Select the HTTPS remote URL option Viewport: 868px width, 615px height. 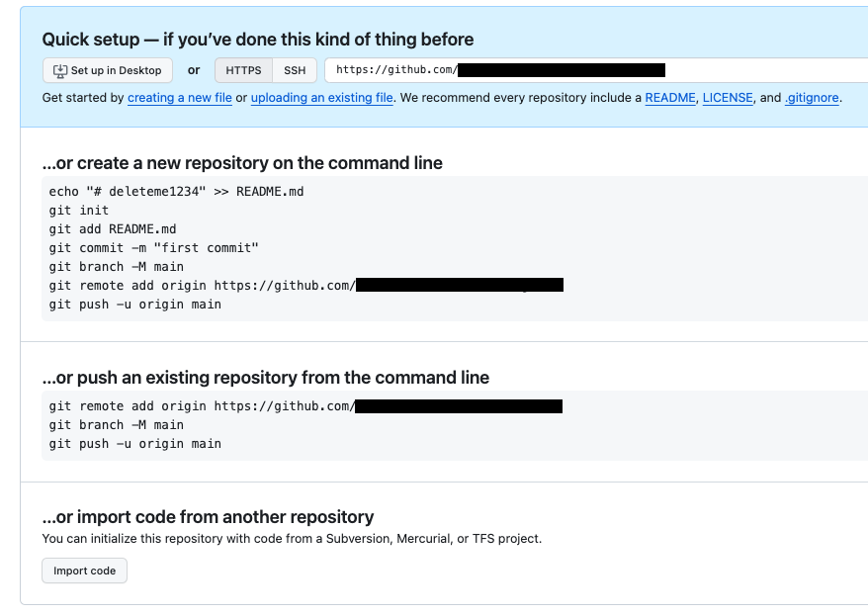(x=243, y=70)
